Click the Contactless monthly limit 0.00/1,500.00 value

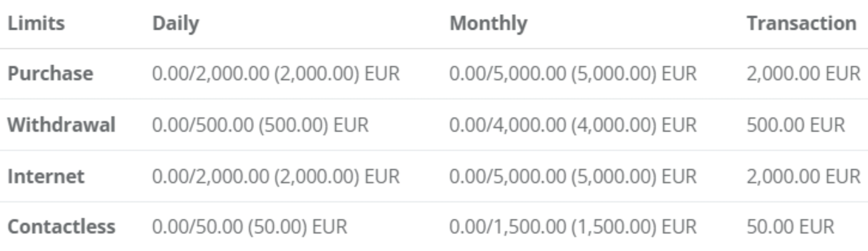[x=572, y=227]
